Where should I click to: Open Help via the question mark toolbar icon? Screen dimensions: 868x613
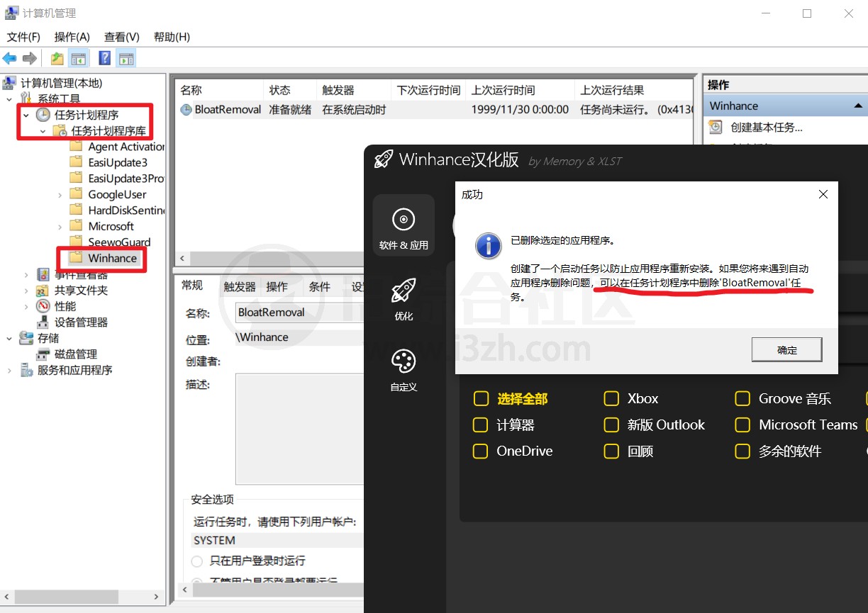click(x=104, y=57)
